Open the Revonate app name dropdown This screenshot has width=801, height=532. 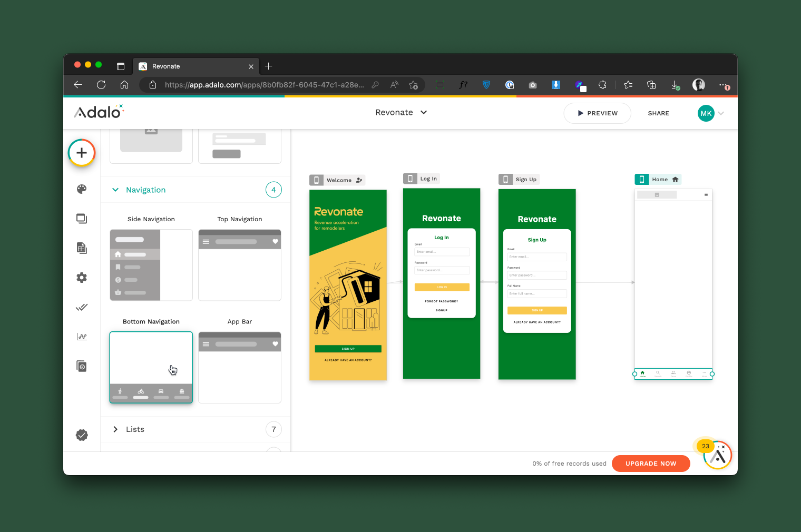point(401,112)
